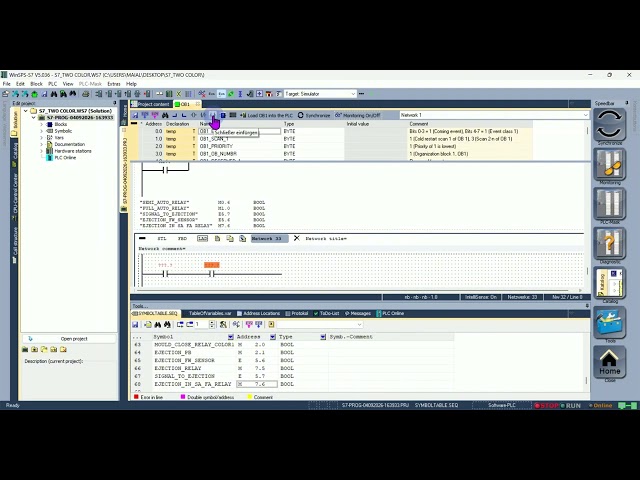Expand the Vars tree node
640x480 pixels.
[41, 138]
